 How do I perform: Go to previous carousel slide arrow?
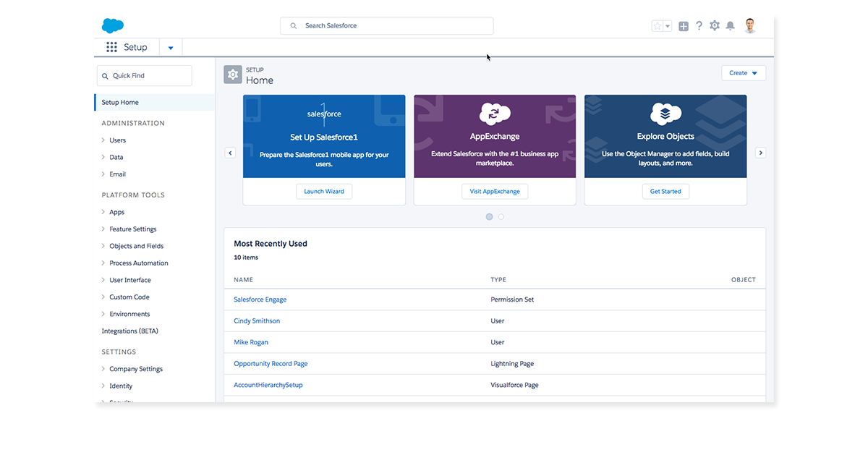230,153
